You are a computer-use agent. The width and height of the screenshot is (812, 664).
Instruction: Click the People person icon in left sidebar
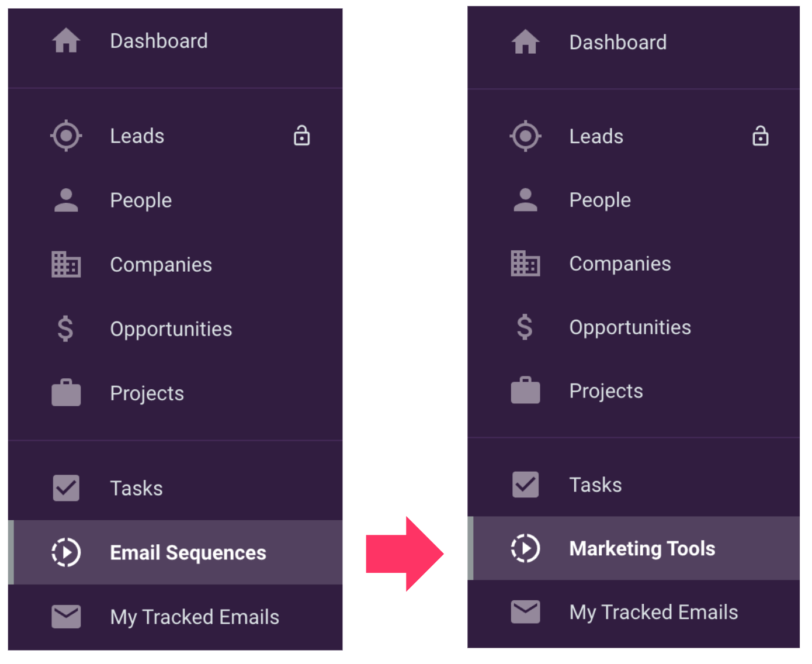click(x=66, y=200)
